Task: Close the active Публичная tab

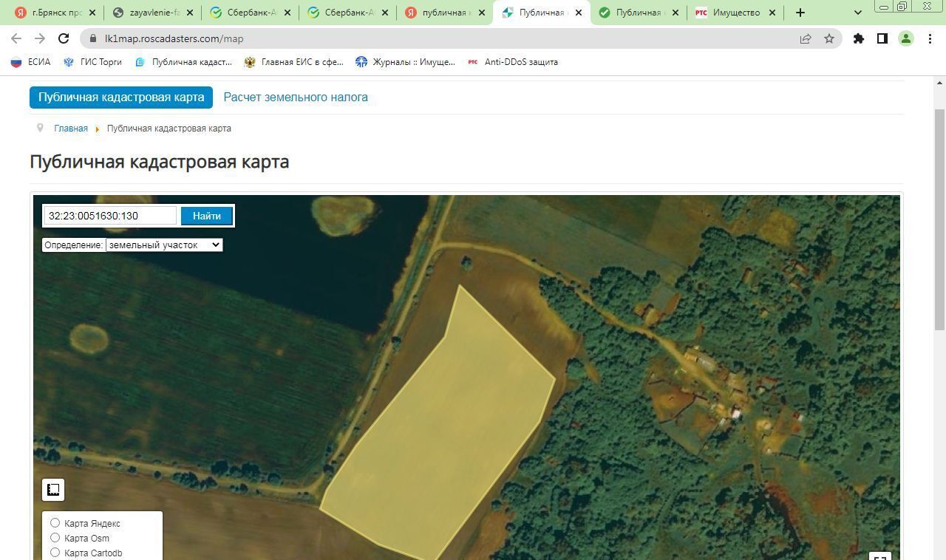Action: point(579,13)
